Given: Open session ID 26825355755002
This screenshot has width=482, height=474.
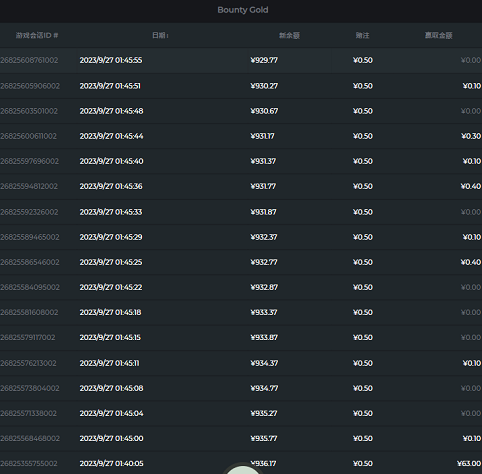Looking at the screenshot, I should [x=29, y=464].
